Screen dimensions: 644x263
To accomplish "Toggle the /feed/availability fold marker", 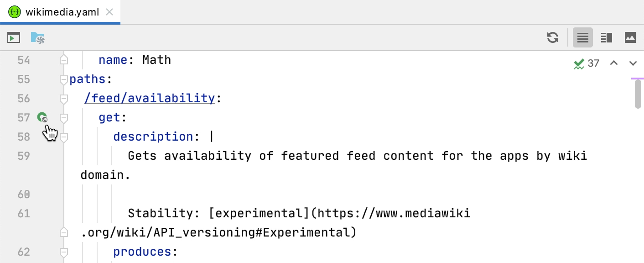I will [x=63, y=98].
